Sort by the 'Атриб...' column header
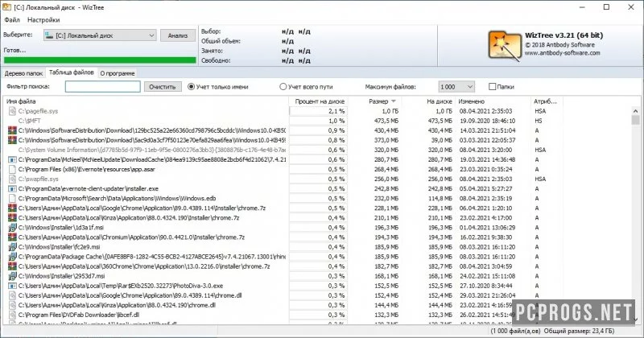This screenshot has width=644, height=338. 547,101
